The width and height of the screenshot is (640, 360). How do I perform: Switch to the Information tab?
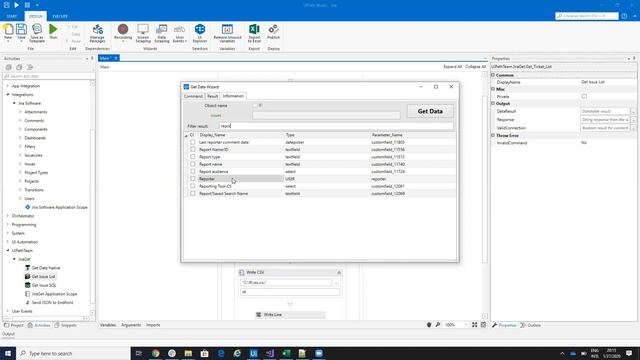tap(233, 96)
